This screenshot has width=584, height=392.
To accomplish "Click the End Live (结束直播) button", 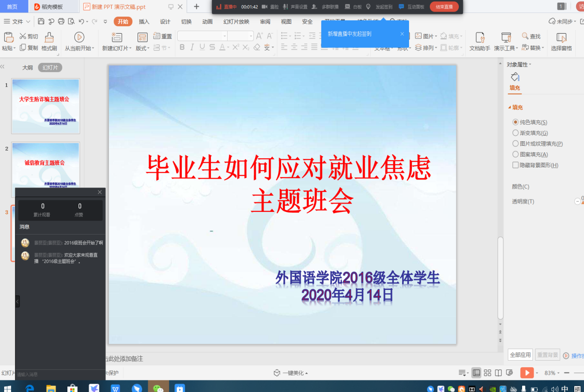I will (x=444, y=6).
